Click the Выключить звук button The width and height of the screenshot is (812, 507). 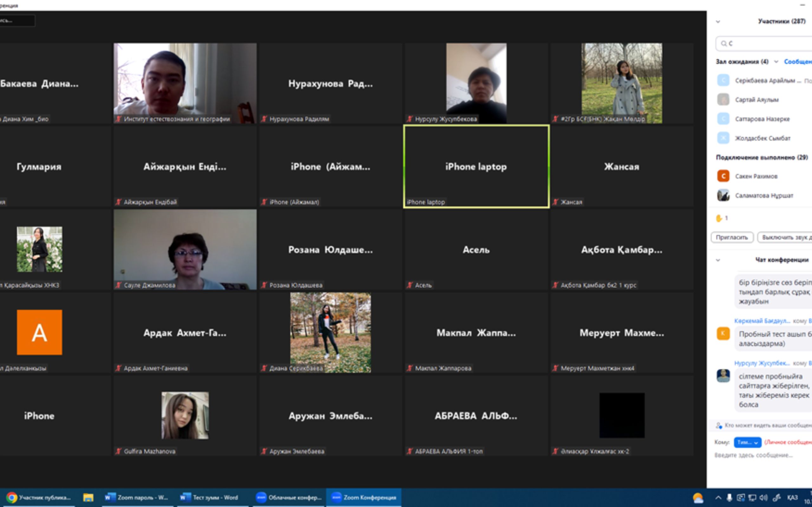click(785, 237)
